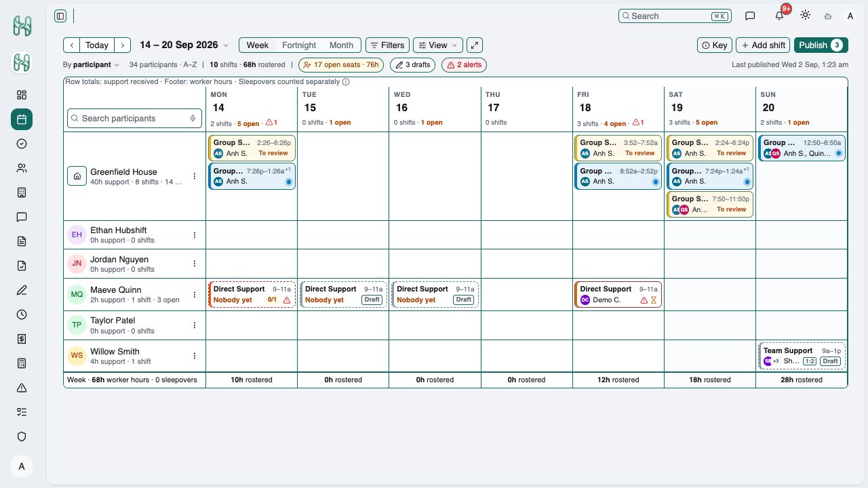Open the Filters button
This screenshot has width=868, height=488.
click(387, 45)
